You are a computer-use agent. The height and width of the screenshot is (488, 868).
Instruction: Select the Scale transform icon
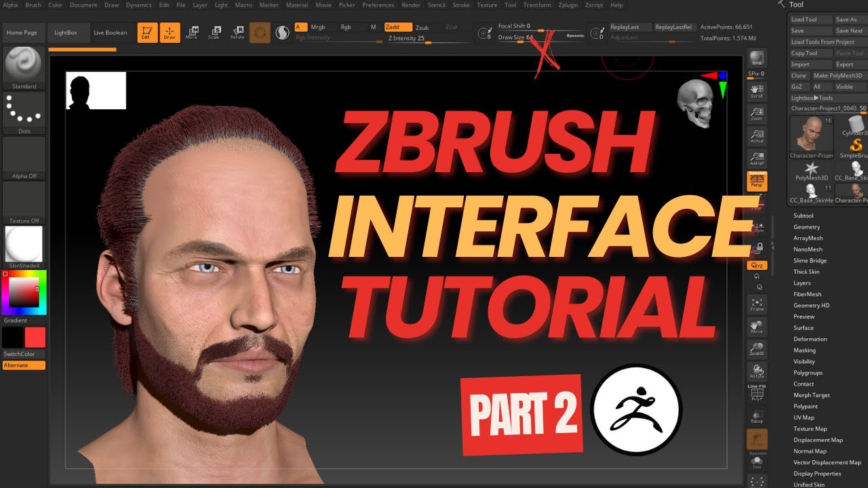214,33
